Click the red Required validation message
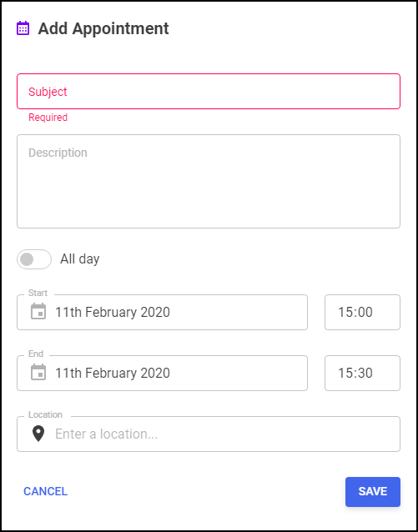418x532 pixels. click(x=48, y=118)
